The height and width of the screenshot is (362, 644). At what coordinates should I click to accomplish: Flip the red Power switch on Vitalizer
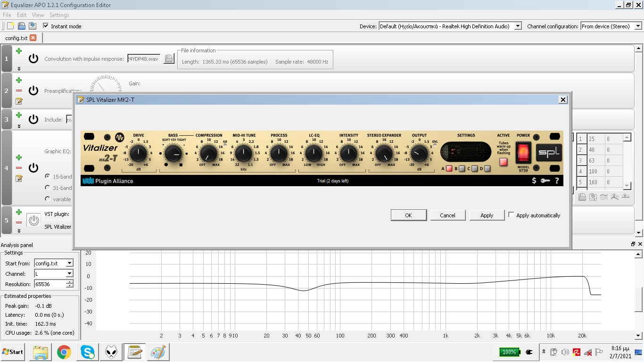click(523, 153)
